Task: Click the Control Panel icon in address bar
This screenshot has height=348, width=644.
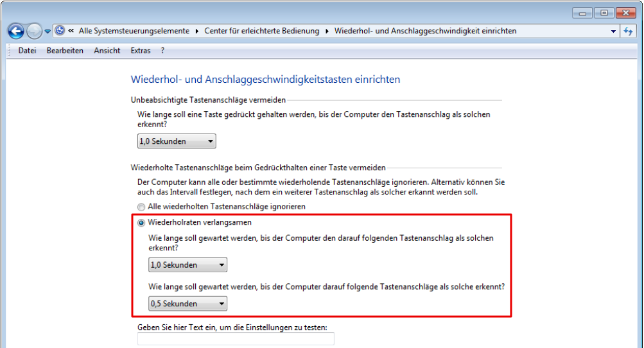Action: [x=60, y=30]
